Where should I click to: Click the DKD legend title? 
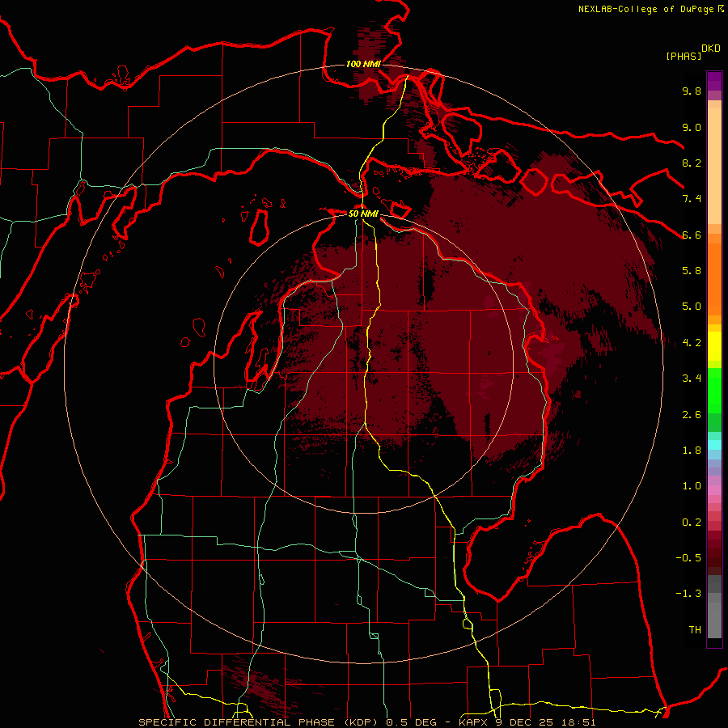tap(711, 49)
